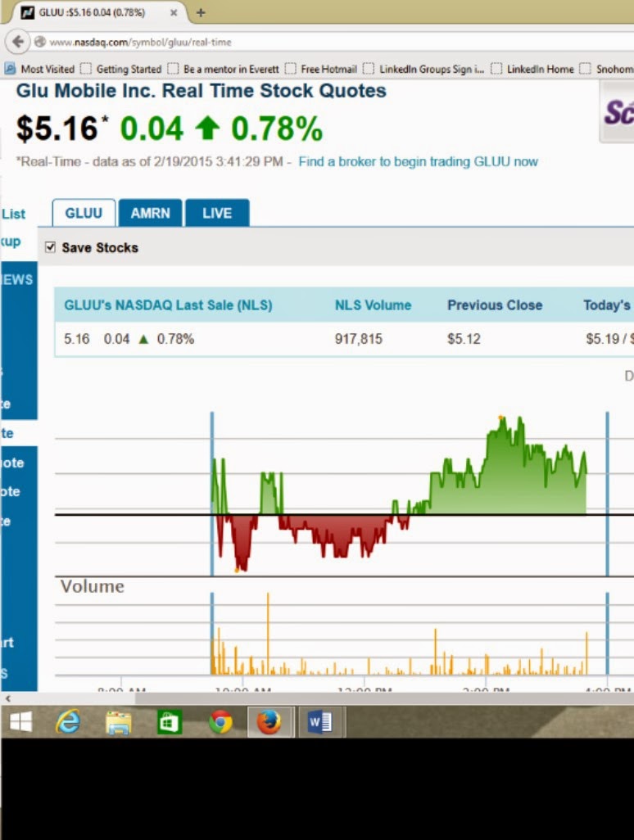Click the horizontal scrollbar left arrow
The image size is (634, 840).
pos(7,698)
